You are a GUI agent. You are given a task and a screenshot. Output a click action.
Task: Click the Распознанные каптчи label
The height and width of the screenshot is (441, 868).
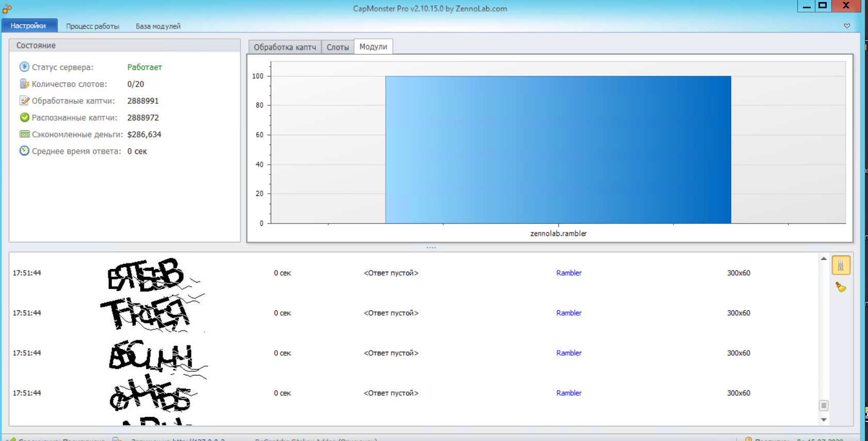point(74,118)
